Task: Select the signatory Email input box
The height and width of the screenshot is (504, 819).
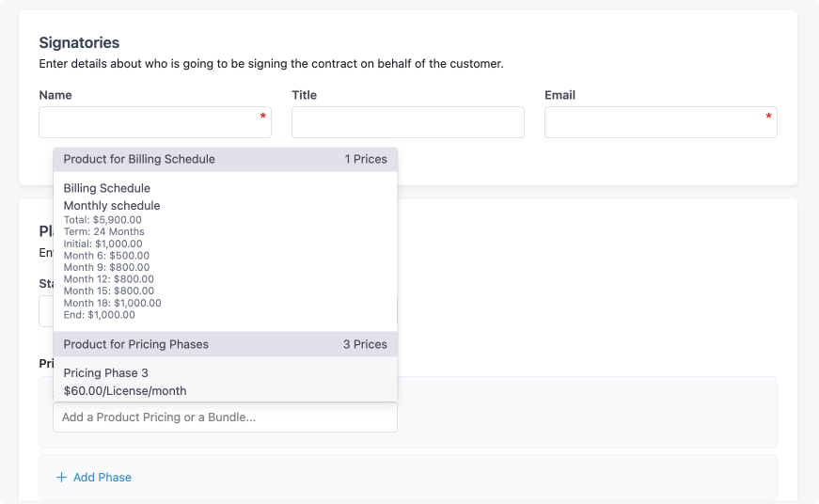Action: click(x=656, y=122)
